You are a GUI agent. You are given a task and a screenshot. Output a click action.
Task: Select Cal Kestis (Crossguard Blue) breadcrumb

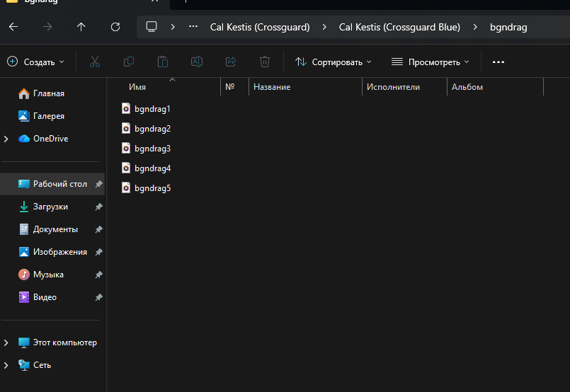click(x=399, y=27)
